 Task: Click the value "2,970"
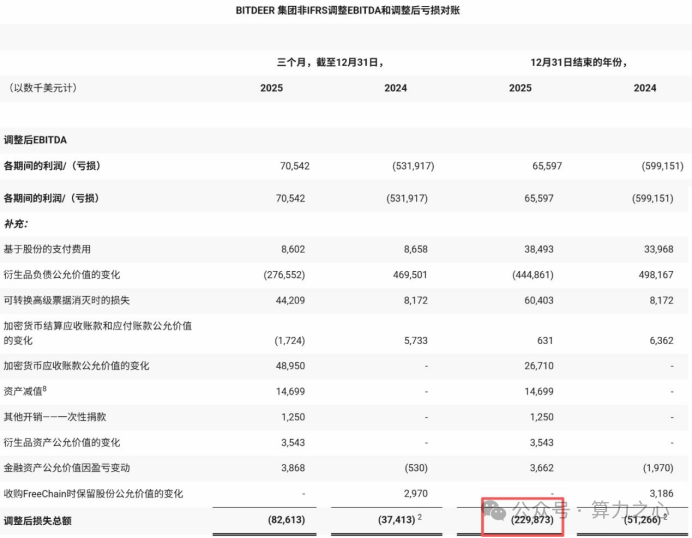click(x=416, y=494)
